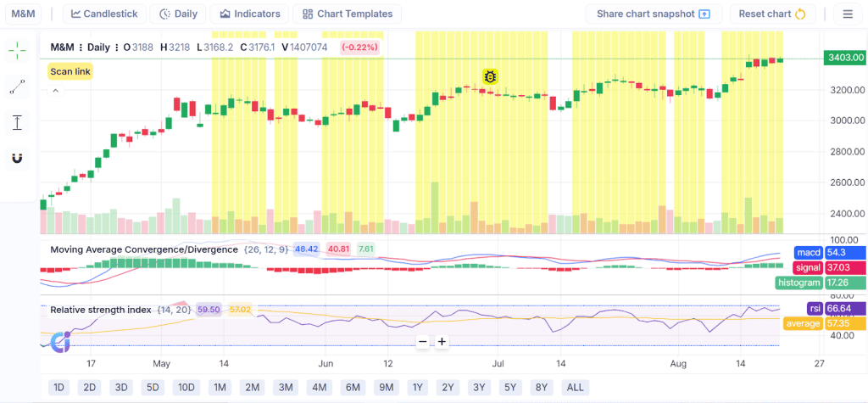This screenshot has width=868, height=403.
Task: Click the RSI average value label
Action: pyautogui.click(x=845, y=324)
